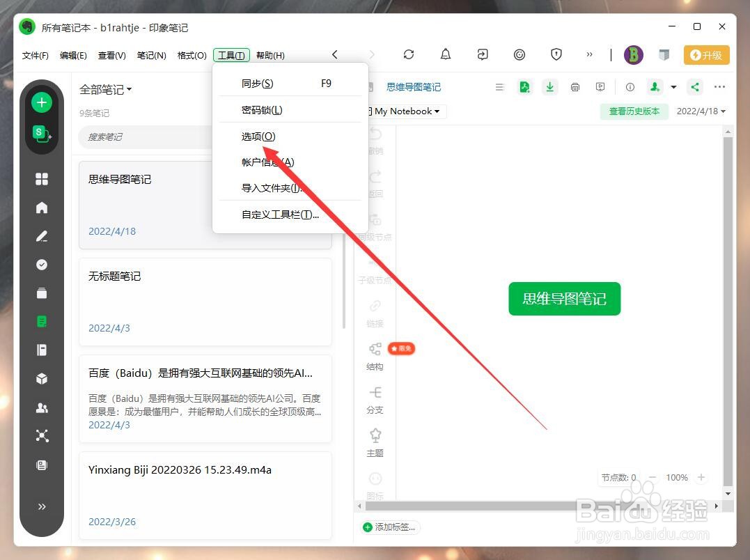Close the open 工具(T) menu
Viewport: 750px width, 560px height.
231,56
